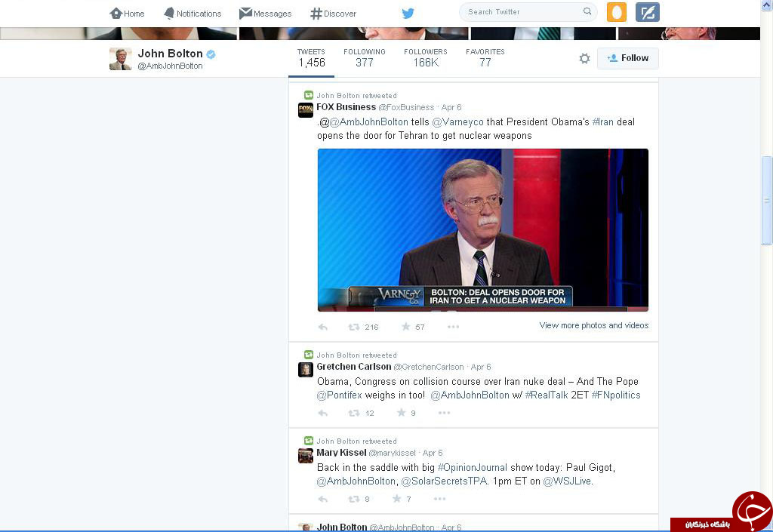The width and height of the screenshot is (773, 532).
Task: Click the Messages envelope icon
Action: pyautogui.click(x=245, y=14)
